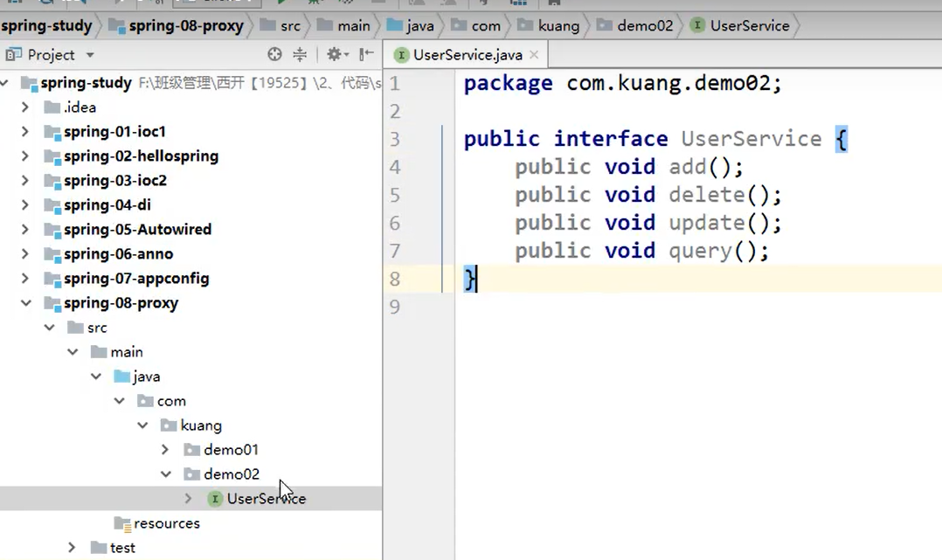Select the .idea folder icon

(52, 107)
